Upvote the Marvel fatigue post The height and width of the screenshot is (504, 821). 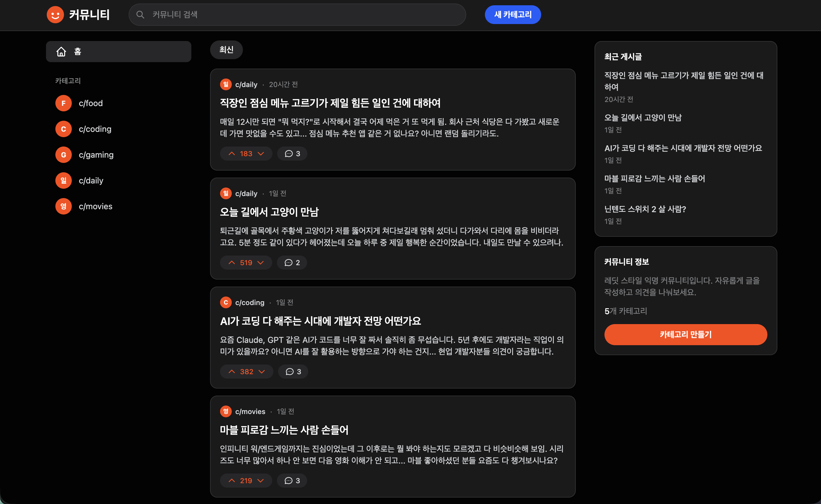[x=232, y=480]
